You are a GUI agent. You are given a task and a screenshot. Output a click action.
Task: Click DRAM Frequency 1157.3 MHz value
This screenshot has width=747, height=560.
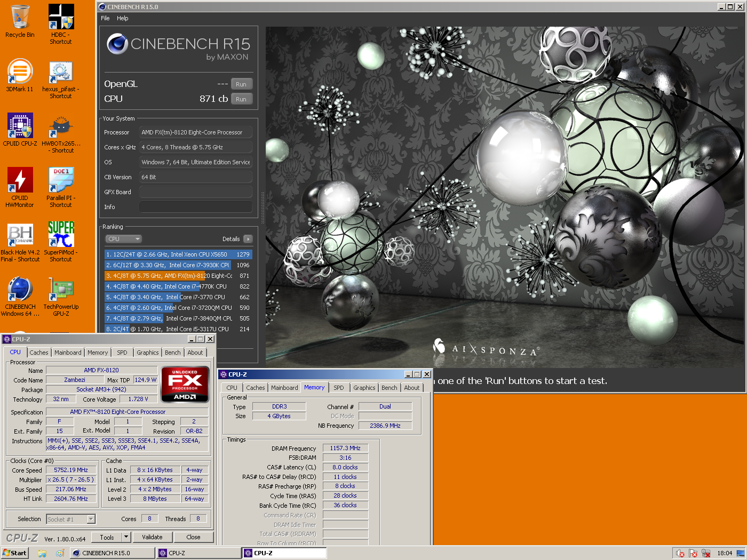click(345, 448)
